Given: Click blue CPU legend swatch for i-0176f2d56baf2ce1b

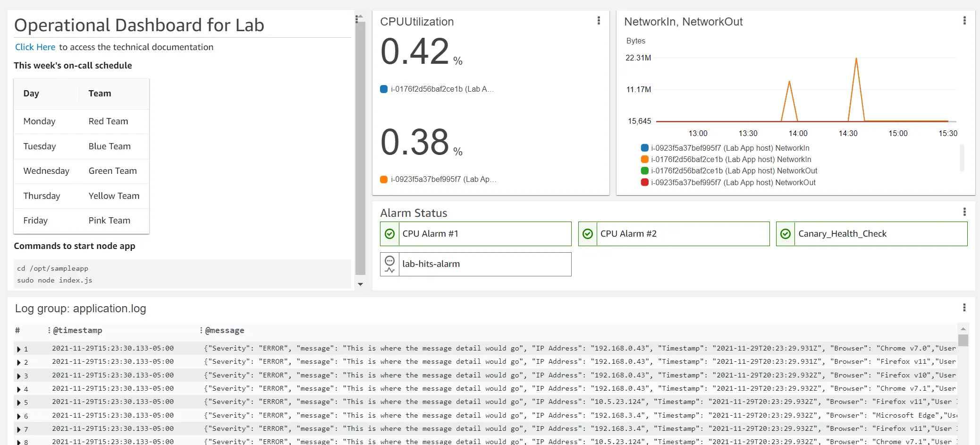Looking at the screenshot, I should click(384, 89).
